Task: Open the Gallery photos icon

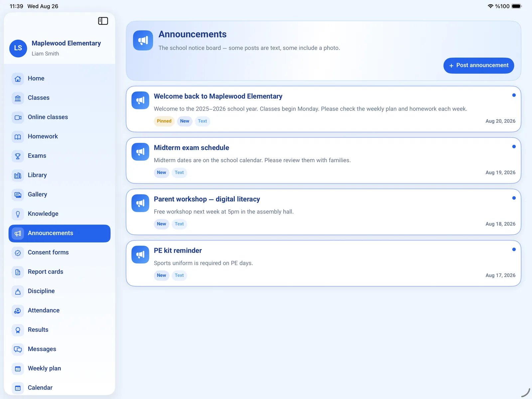Action: click(18, 195)
